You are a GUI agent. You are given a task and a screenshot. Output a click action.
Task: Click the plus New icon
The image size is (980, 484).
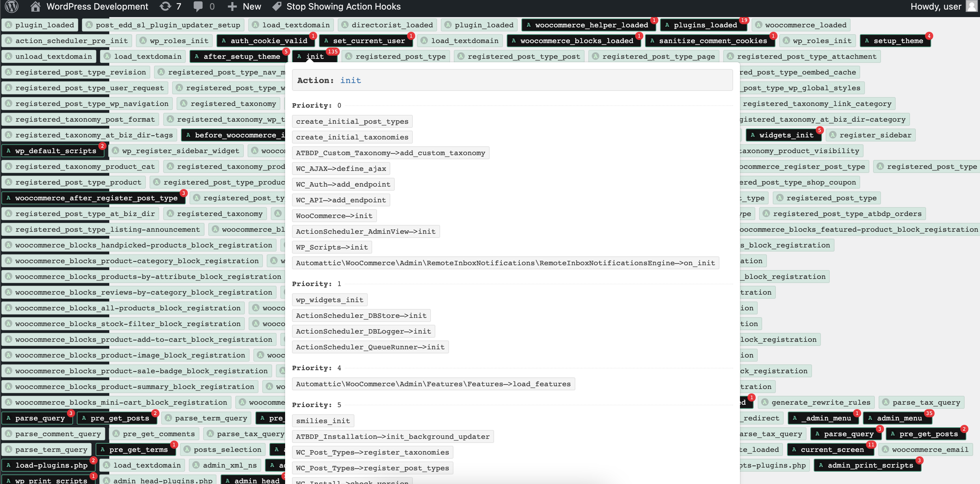[232, 6]
